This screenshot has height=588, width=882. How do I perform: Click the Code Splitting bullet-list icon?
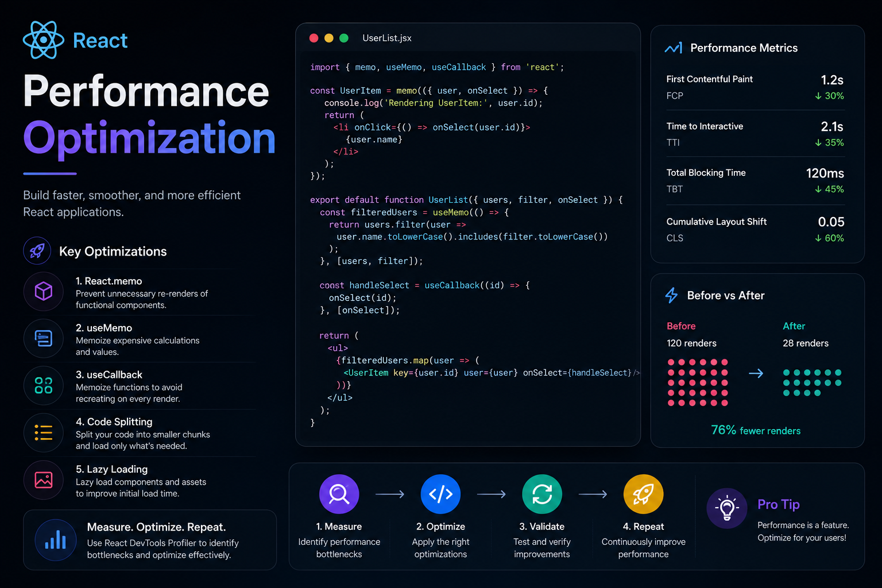tap(44, 432)
